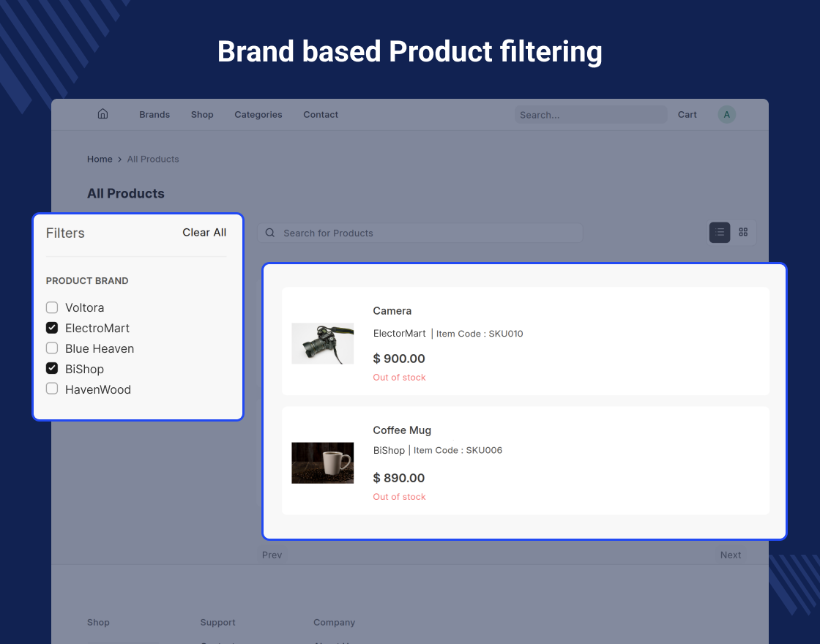Viewport: 820px width, 644px height.
Task: Click the $ 890.00 price text
Action: tap(399, 478)
